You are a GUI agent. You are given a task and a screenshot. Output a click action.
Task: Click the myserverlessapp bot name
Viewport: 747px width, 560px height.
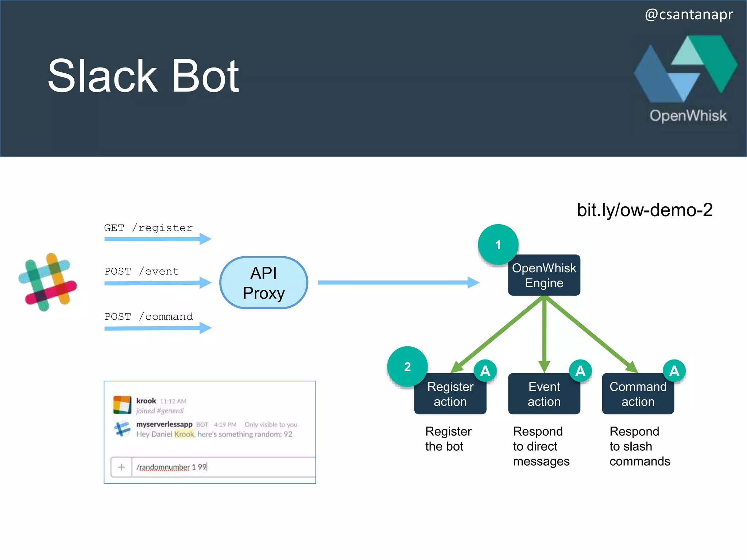click(164, 424)
